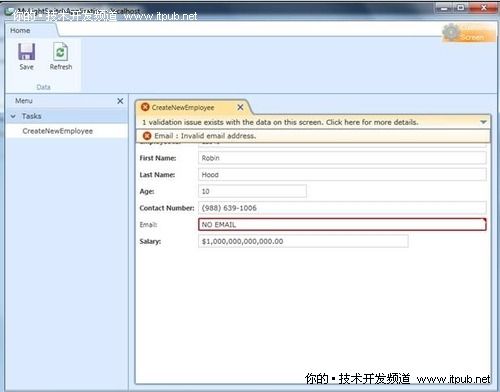
Task: Click the validation issue summary message
Action: (280, 122)
